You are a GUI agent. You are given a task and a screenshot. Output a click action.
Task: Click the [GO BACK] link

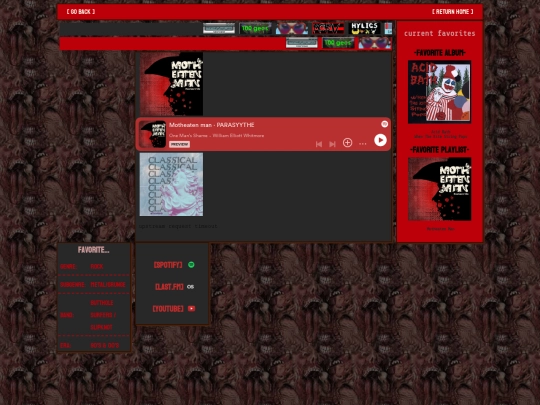(81, 12)
